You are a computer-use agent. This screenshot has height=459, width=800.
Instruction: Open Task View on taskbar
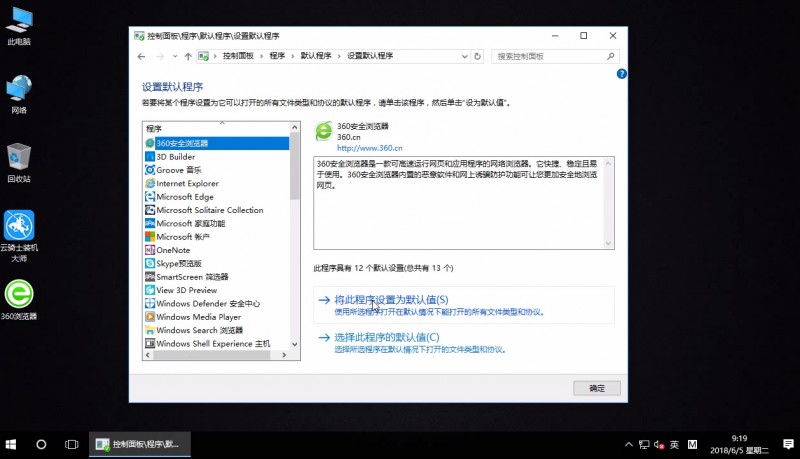point(72,444)
